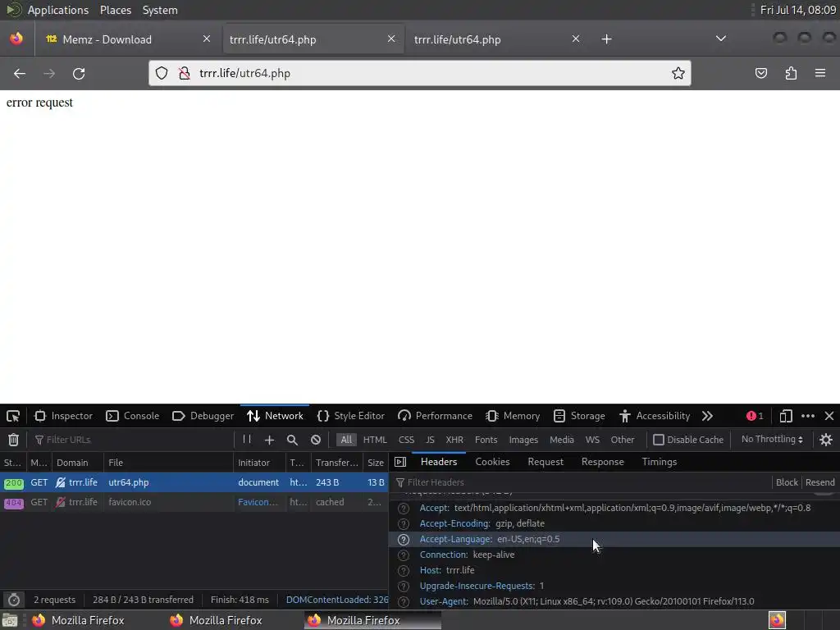Open Save to Pocket icon
Viewport: 840px width, 630px height.
click(760, 73)
